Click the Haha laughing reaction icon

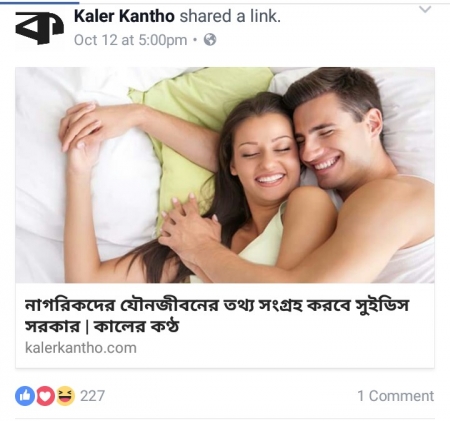[65, 396]
